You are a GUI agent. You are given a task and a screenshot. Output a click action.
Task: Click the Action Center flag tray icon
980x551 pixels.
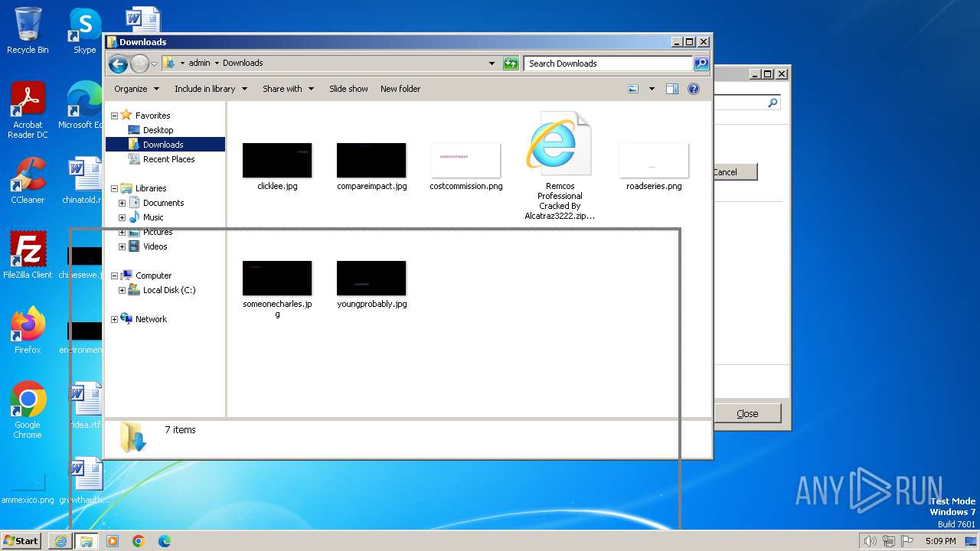[907, 541]
